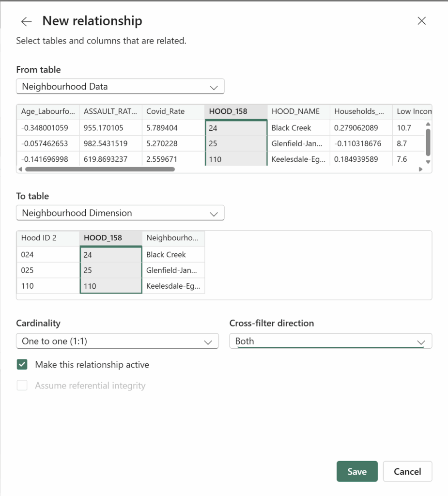
Task: Click the horizontal scrollbar in From table
Action: 99,170
